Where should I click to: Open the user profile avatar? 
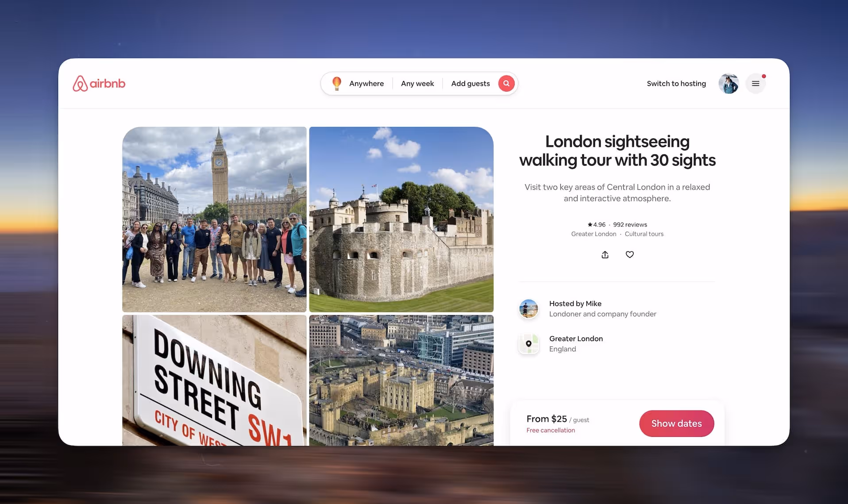729,83
